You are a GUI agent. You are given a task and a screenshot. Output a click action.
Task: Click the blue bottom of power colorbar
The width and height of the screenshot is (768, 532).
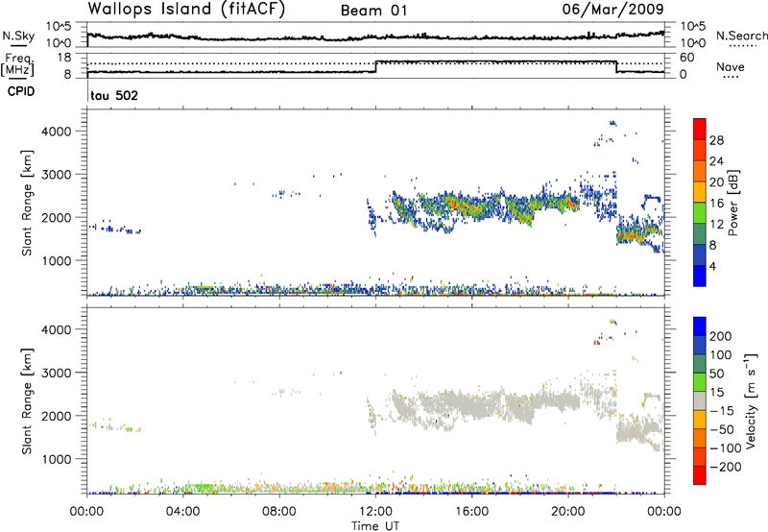tap(700, 276)
